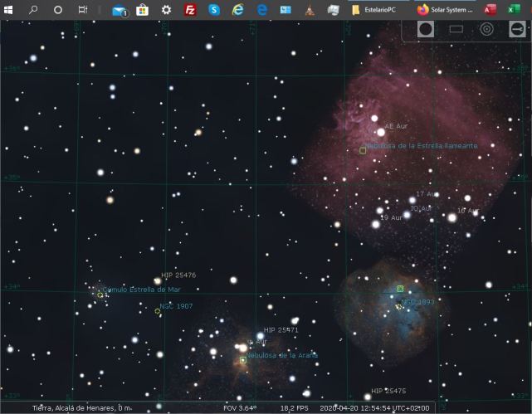
Task: Open Microsoft Access taskbar icon
Action: pos(490,10)
